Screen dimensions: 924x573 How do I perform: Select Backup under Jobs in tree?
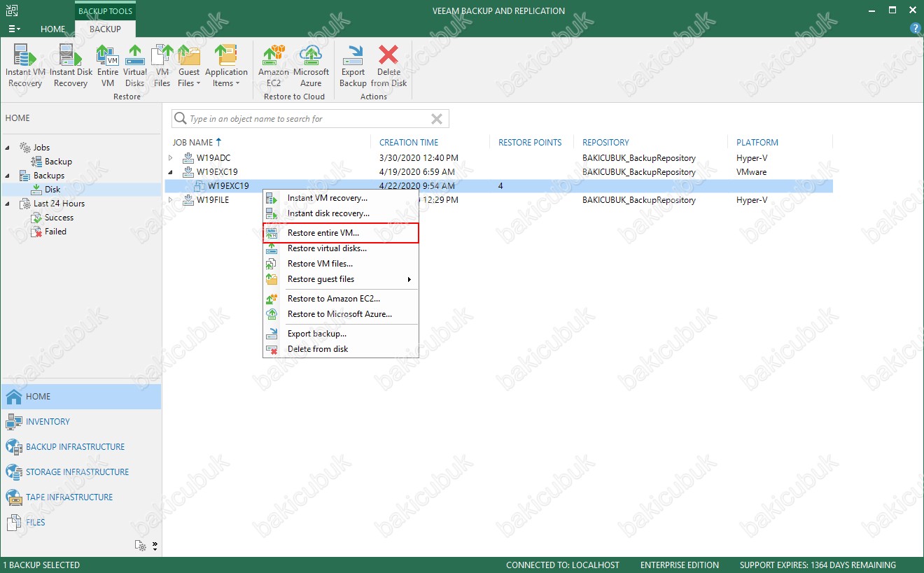click(58, 162)
